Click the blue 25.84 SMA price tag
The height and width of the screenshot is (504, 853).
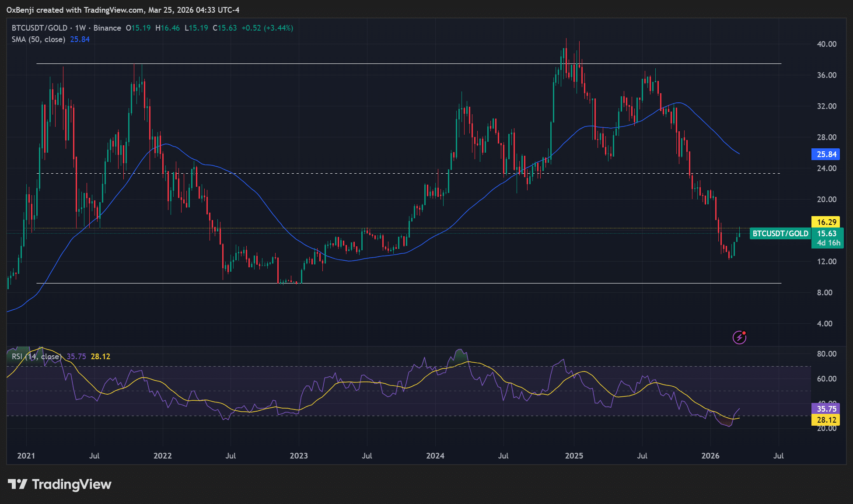coord(826,154)
